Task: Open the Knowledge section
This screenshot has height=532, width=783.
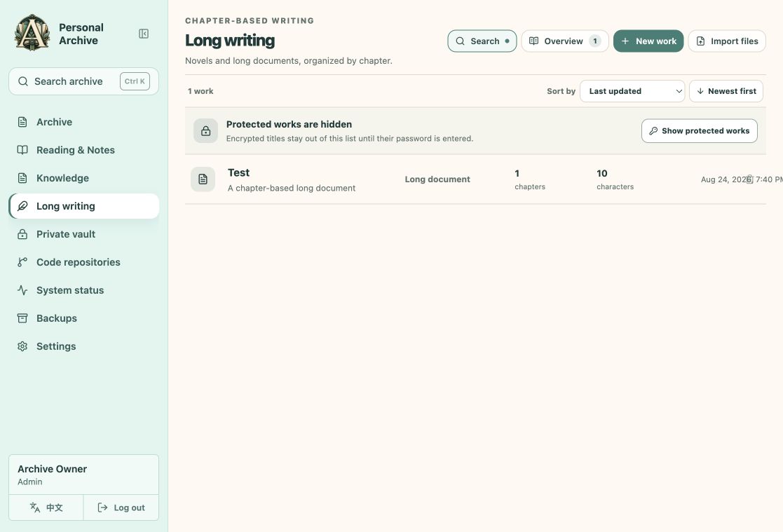Action: coord(84,178)
